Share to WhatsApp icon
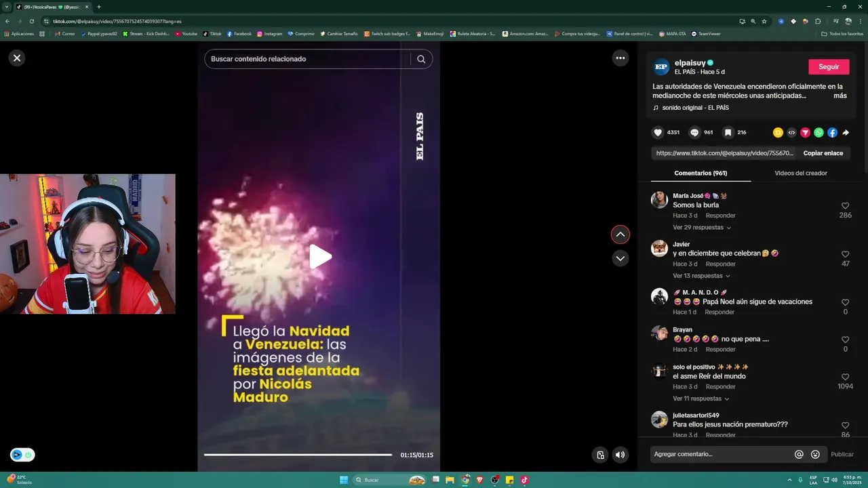 [818, 133]
